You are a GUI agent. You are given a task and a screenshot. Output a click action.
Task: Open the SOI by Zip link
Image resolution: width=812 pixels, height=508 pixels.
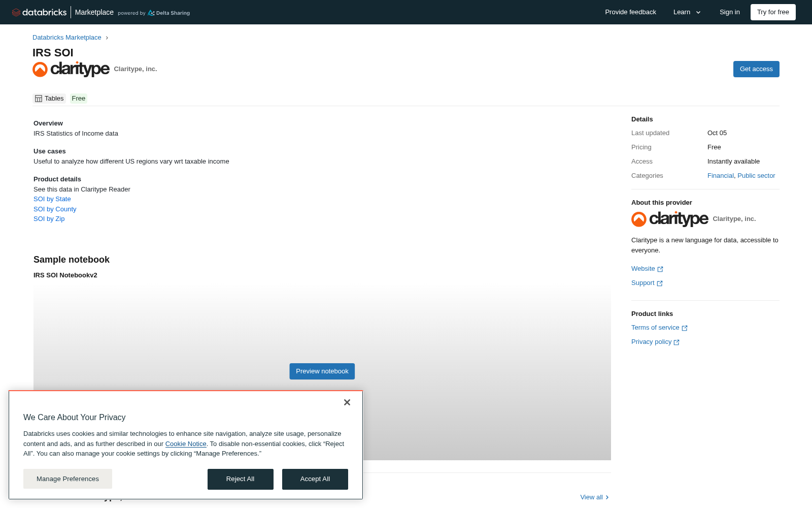tap(49, 219)
